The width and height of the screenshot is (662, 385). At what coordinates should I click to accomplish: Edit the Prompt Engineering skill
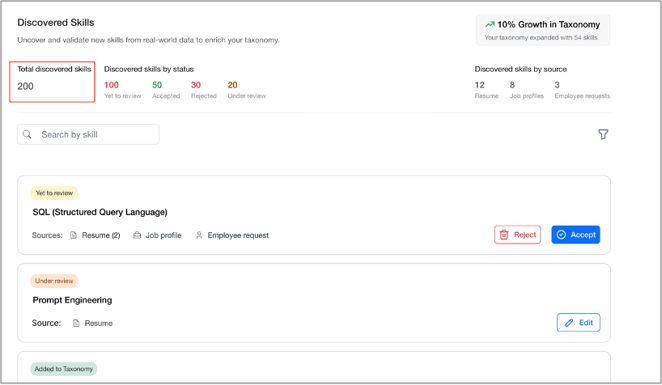[x=578, y=323]
